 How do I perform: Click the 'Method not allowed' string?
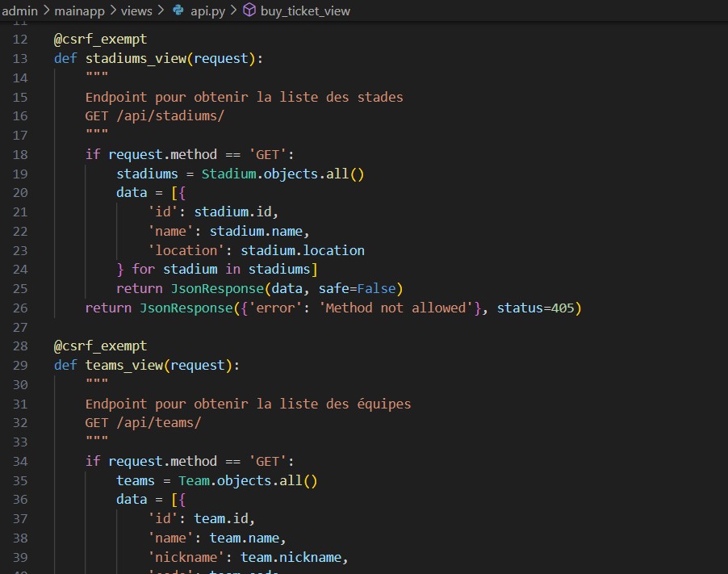coord(395,308)
